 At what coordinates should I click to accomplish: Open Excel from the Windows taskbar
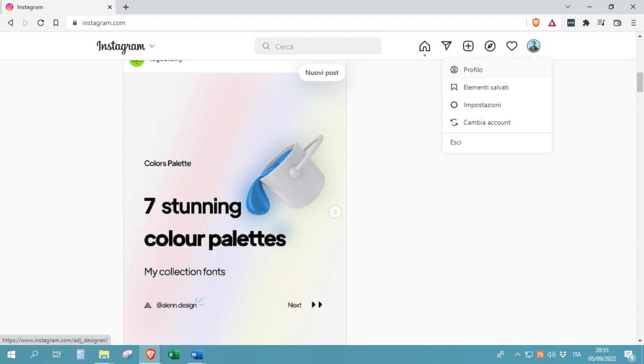(174, 355)
